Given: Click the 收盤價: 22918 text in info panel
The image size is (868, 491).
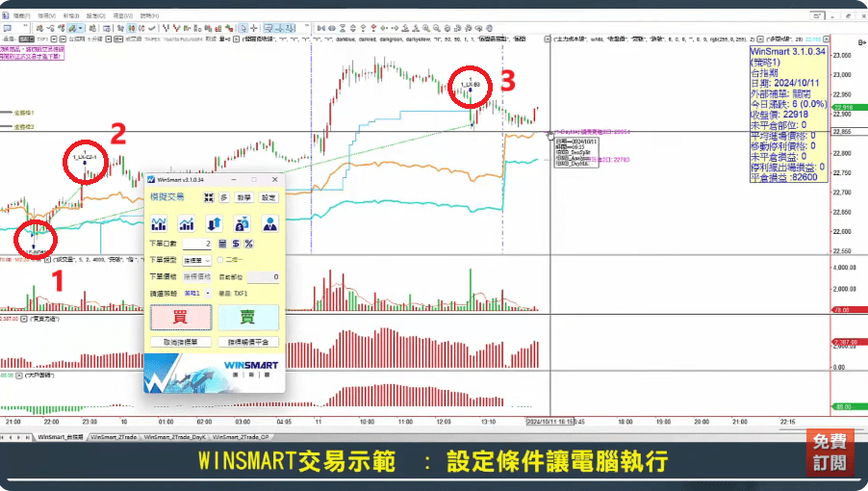Looking at the screenshot, I should pos(779,115).
